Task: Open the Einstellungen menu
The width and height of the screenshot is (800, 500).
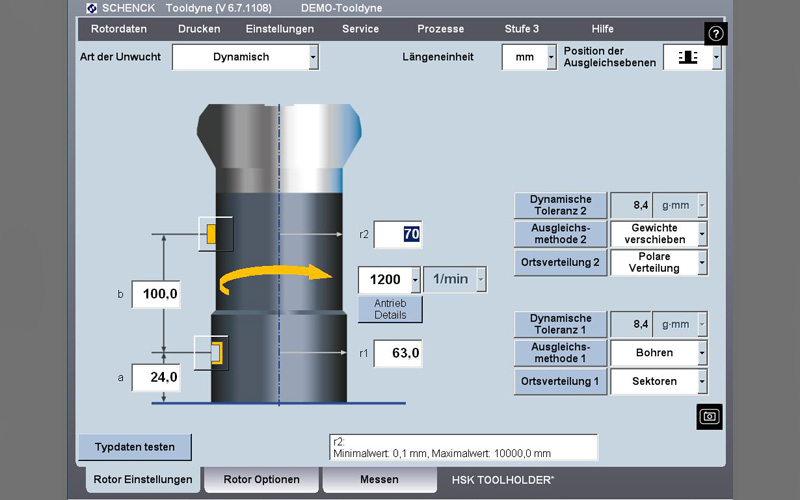Action: (279, 29)
